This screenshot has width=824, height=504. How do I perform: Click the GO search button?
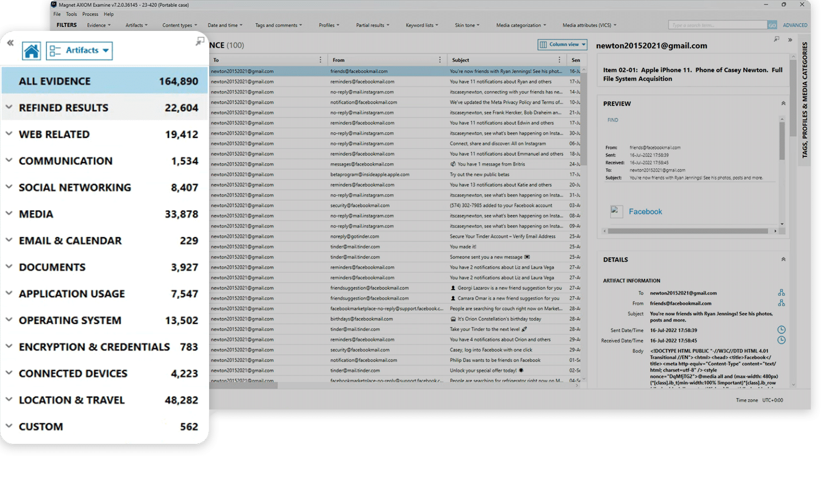point(772,25)
